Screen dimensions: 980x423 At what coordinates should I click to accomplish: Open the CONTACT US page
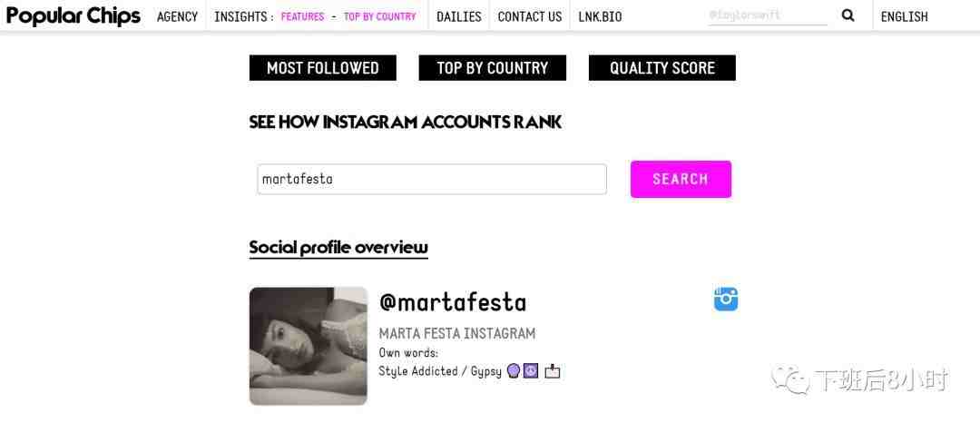pyautogui.click(x=530, y=16)
